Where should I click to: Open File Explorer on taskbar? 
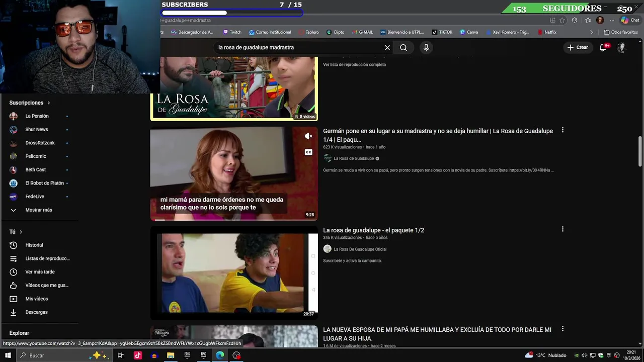click(x=171, y=355)
